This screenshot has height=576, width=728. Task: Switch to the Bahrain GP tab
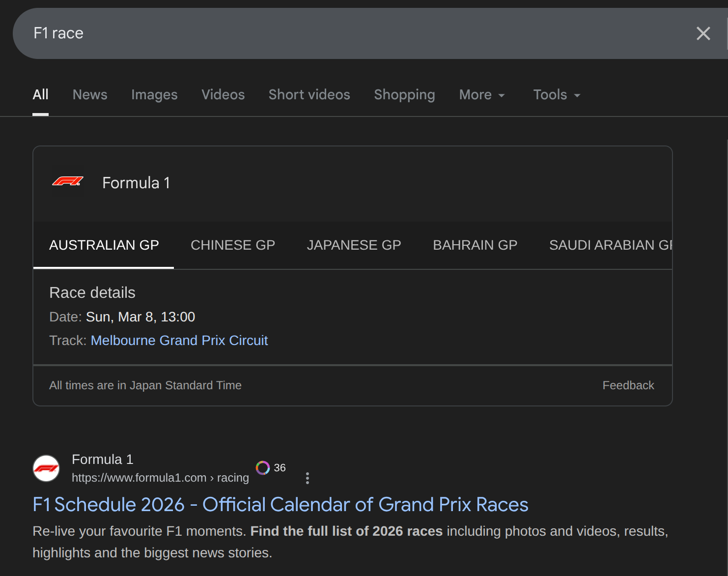point(475,245)
